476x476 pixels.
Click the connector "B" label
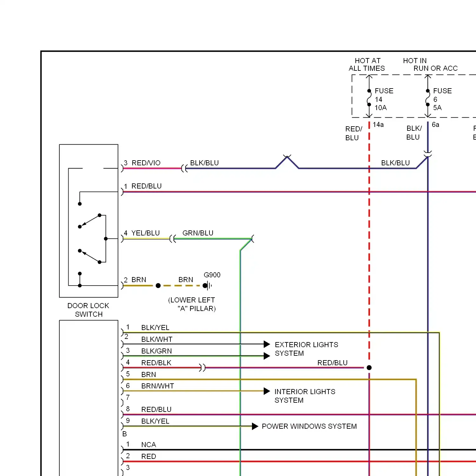click(124, 434)
